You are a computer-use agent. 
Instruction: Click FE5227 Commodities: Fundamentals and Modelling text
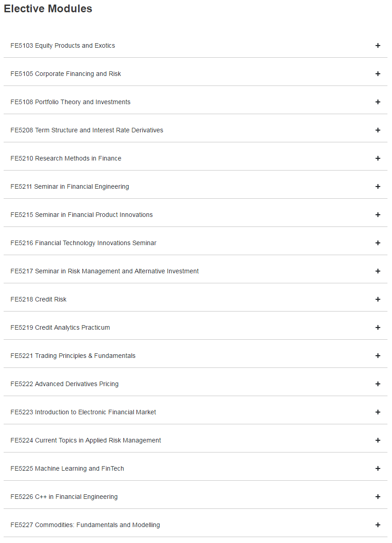(85, 525)
